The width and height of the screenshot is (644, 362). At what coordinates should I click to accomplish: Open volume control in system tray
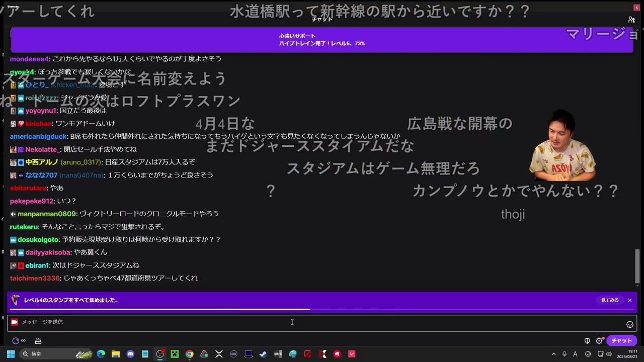609,354
